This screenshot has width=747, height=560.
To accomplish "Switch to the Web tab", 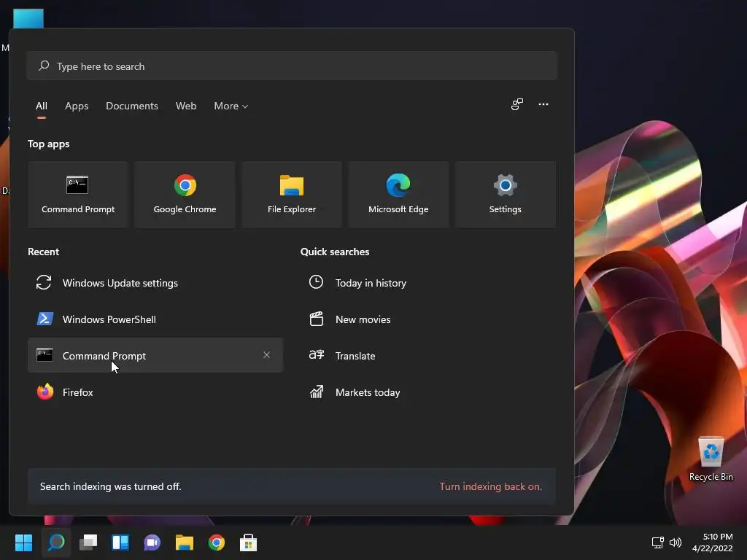I will click(x=186, y=106).
